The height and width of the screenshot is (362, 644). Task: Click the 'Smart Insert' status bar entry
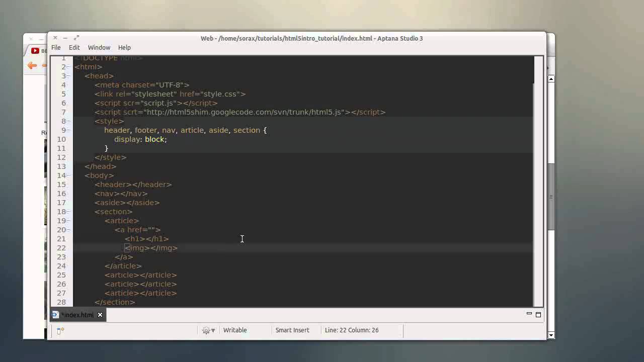coord(292,330)
